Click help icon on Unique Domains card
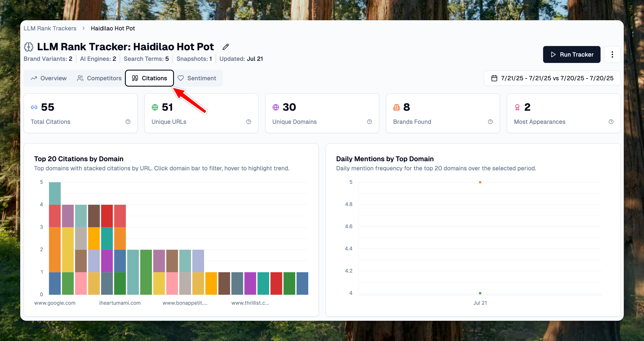The width and height of the screenshot is (644, 341). (x=369, y=122)
